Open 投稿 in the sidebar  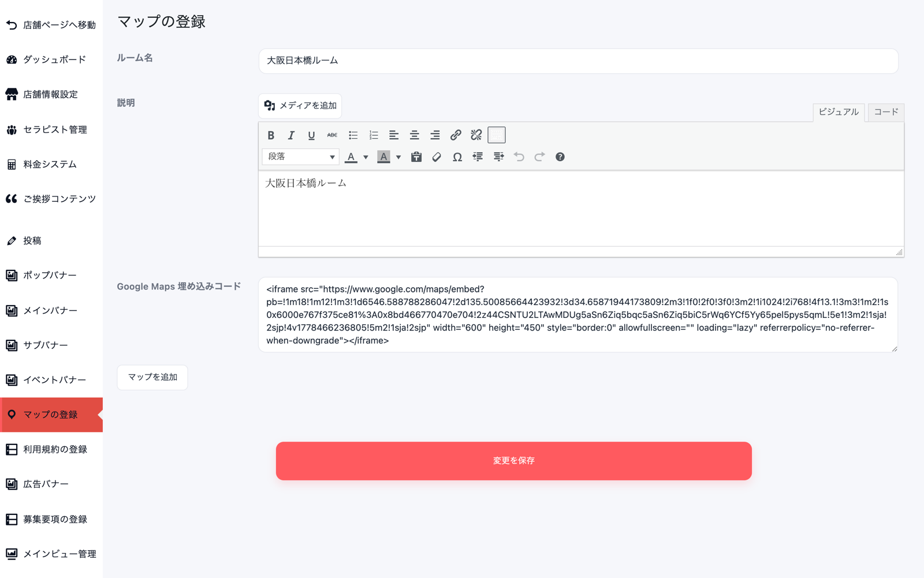[x=51, y=240]
